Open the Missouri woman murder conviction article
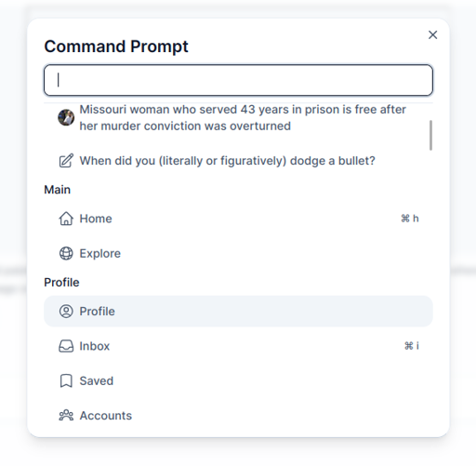The width and height of the screenshot is (476, 466). pyautogui.click(x=238, y=118)
